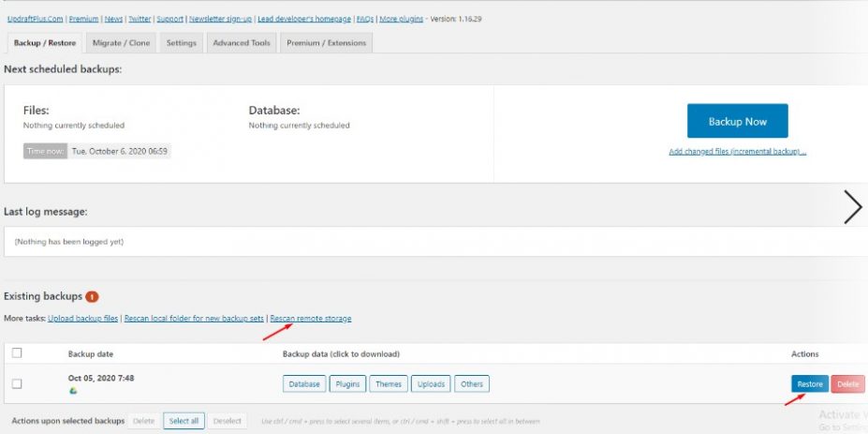
Task: Click Add changed files (incremental backup) link
Action: [x=737, y=151]
